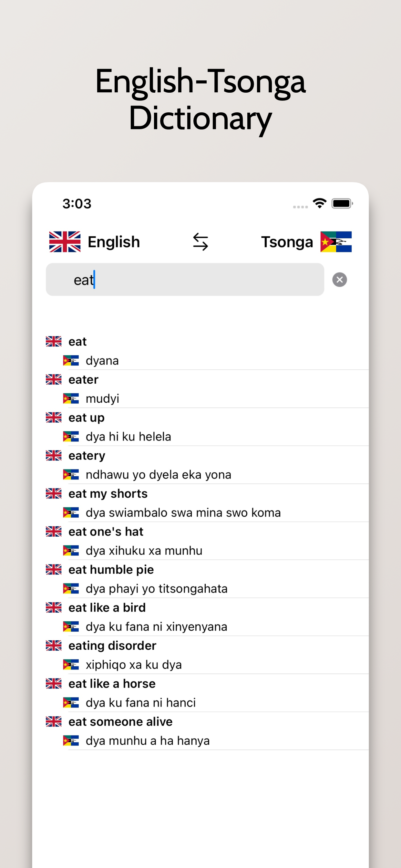401x868 pixels.
Task: Clear the search field with the X icon
Action: 339,280
